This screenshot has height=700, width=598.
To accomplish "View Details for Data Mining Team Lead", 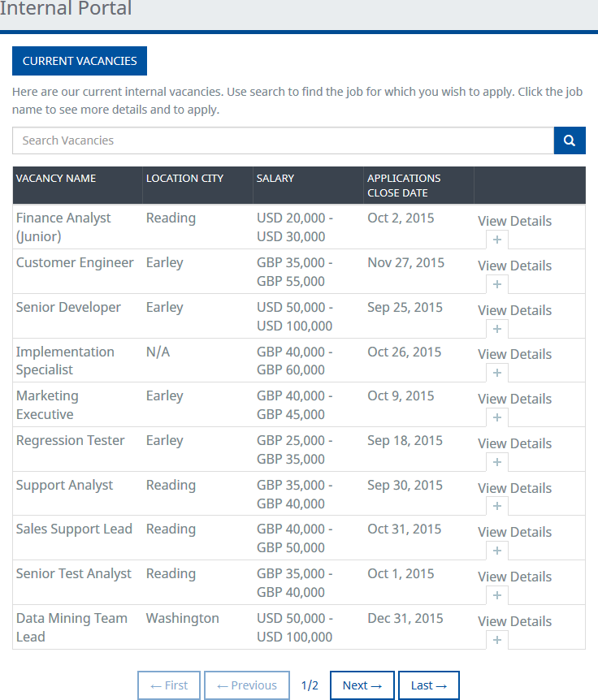I will 514,621.
